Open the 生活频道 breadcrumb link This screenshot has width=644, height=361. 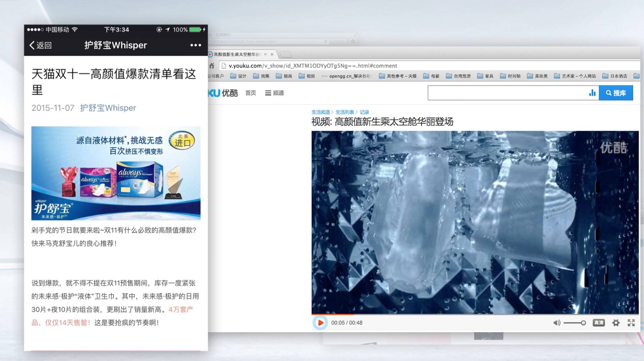pyautogui.click(x=321, y=112)
